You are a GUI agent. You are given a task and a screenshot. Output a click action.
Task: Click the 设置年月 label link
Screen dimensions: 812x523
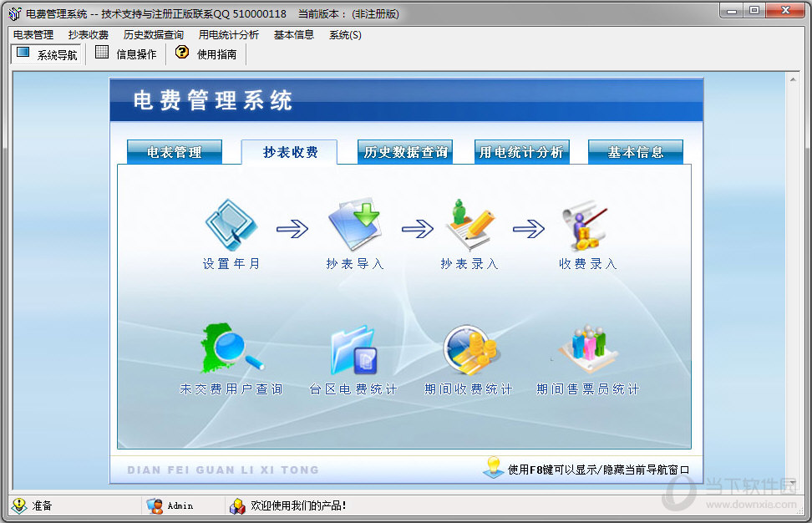pos(231,264)
